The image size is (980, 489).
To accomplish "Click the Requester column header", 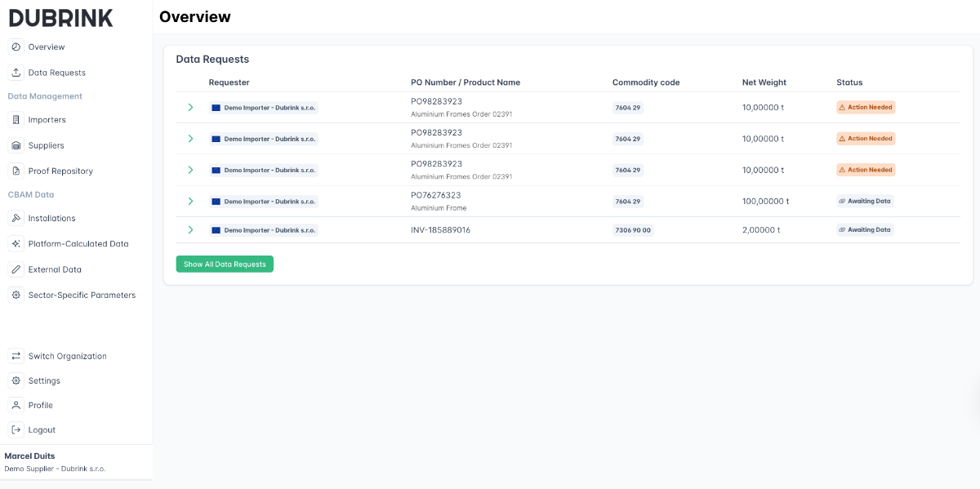I will [x=229, y=82].
